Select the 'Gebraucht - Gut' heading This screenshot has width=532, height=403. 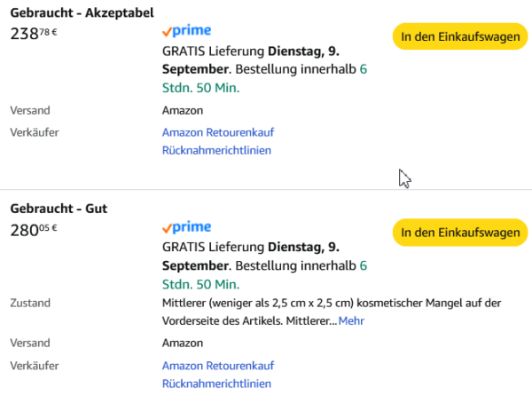(x=59, y=209)
